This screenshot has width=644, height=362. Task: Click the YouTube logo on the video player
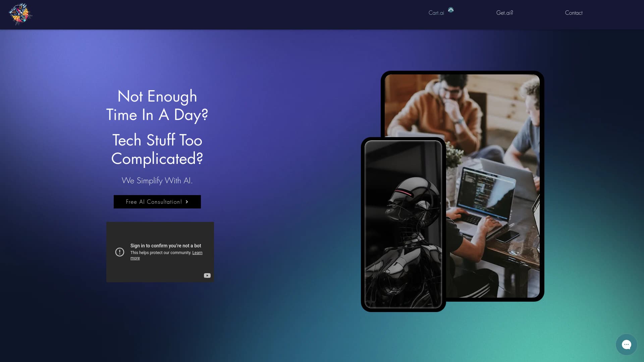pyautogui.click(x=207, y=275)
